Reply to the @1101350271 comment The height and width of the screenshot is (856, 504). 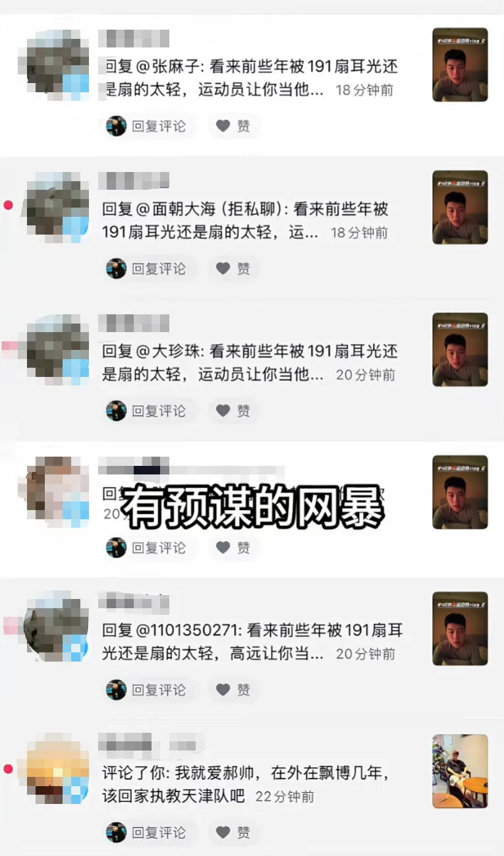(150, 690)
